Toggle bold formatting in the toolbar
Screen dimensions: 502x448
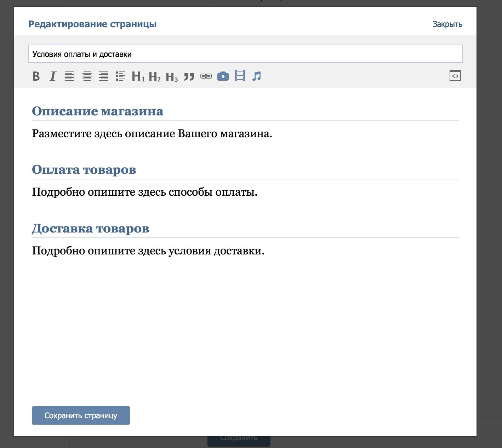tap(36, 76)
